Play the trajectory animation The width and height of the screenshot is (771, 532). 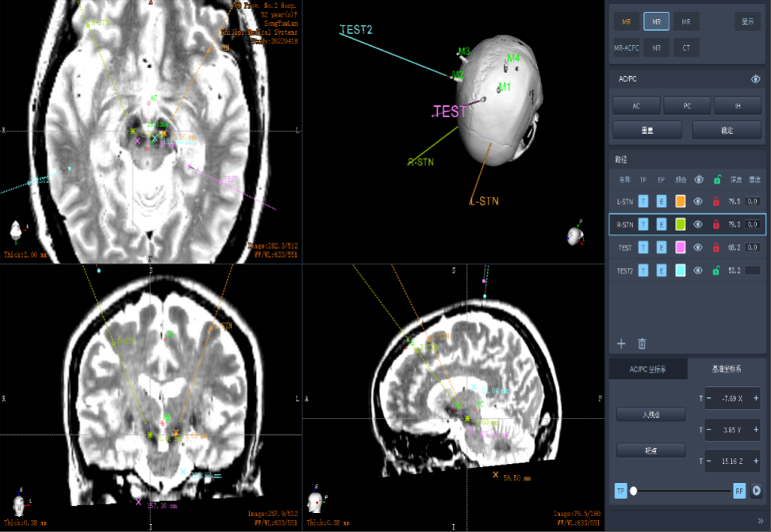pos(756,491)
